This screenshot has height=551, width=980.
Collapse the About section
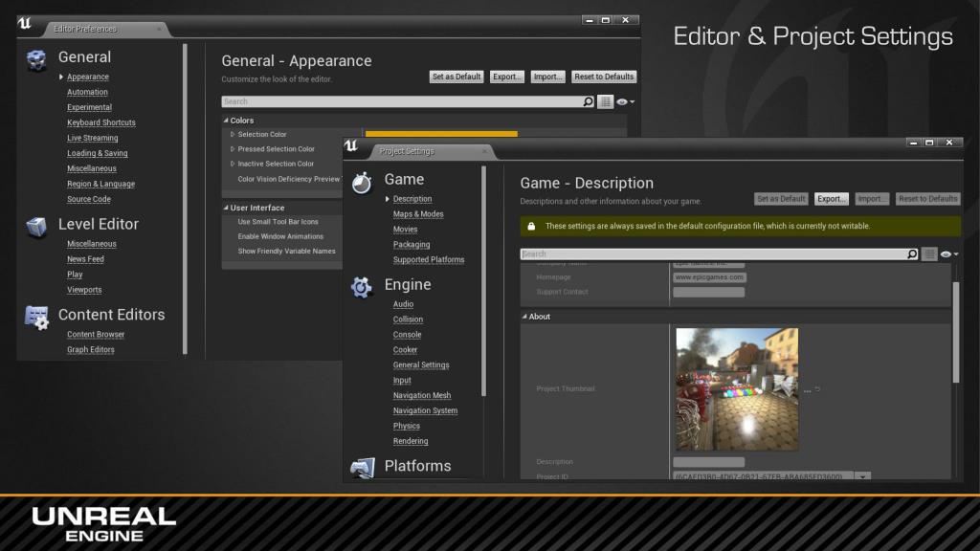[524, 317]
